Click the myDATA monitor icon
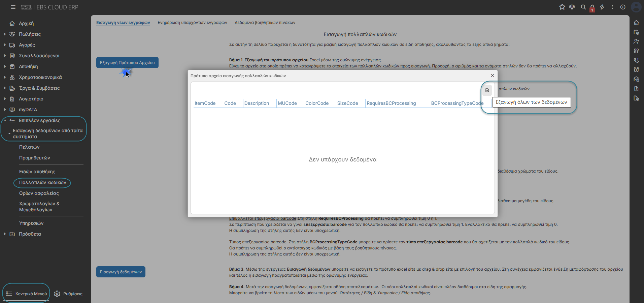Viewport: 644px width, 303px height. [x=12, y=110]
